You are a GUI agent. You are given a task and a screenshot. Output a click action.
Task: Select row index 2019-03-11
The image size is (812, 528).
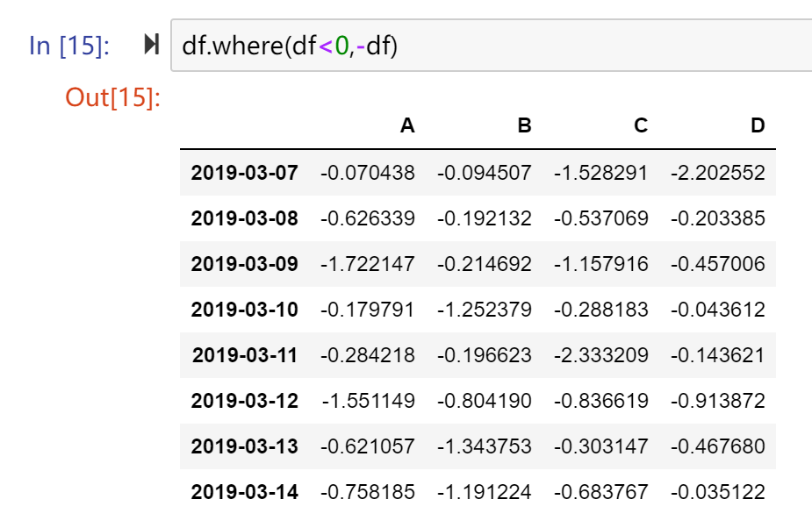(244, 355)
